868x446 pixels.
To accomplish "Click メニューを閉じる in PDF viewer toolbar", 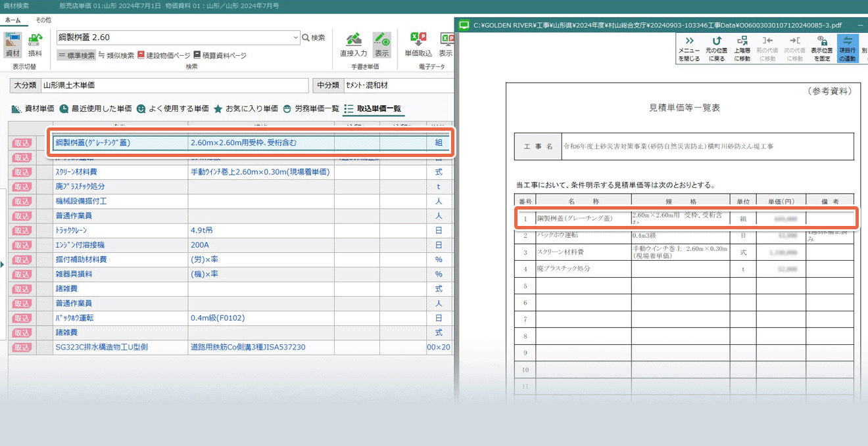I will click(689, 49).
